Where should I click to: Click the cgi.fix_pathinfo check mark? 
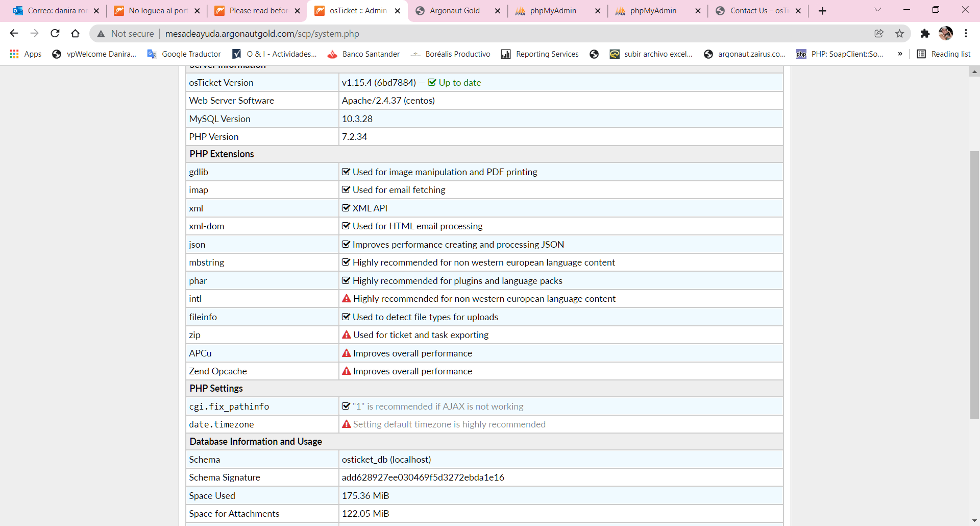[x=346, y=406]
